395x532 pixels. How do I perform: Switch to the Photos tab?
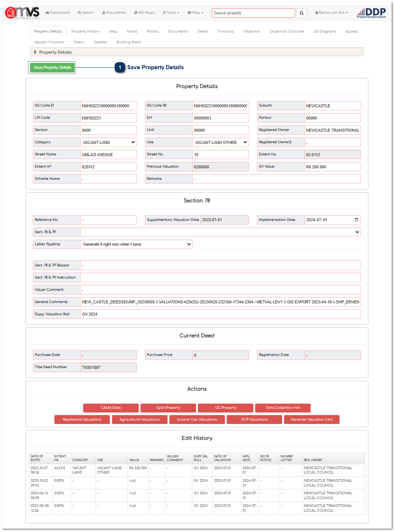pos(153,31)
